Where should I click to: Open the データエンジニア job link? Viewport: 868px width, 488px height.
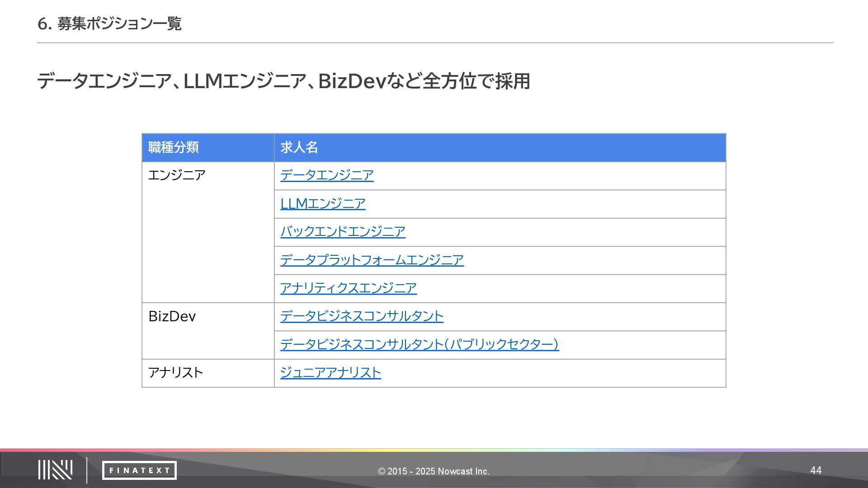click(326, 175)
